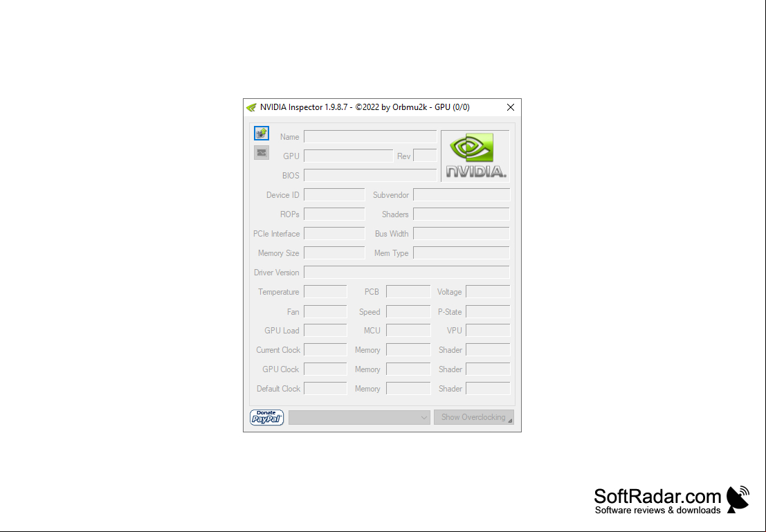The width and height of the screenshot is (766, 532).
Task: Click the Speed field
Action: 408,311
